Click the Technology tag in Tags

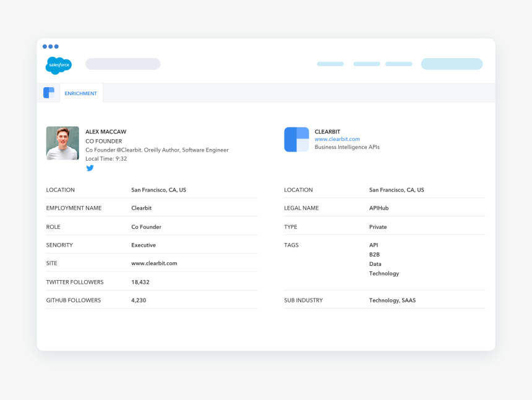[384, 273]
